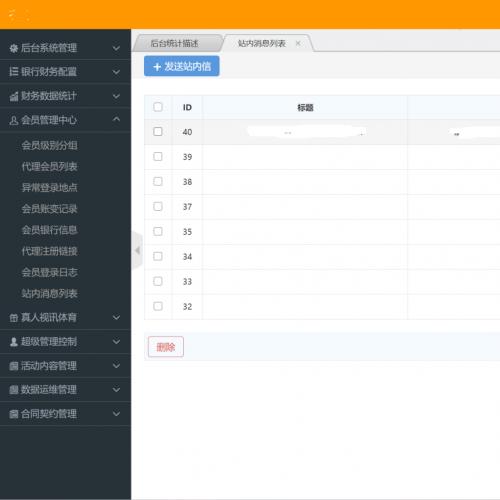The width and height of the screenshot is (500, 500).
Task: Close the 站内消息列表 tab
Action: pos(298,43)
